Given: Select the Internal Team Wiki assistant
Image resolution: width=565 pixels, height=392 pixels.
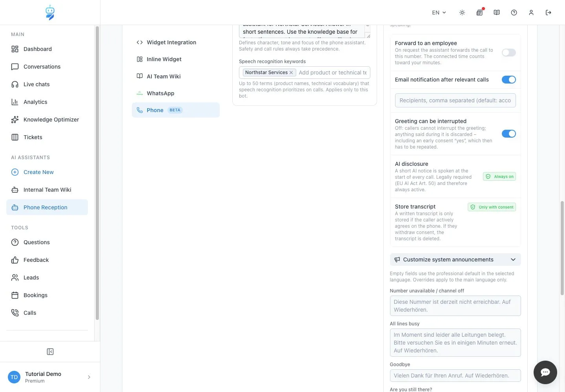Looking at the screenshot, I should coord(47,190).
